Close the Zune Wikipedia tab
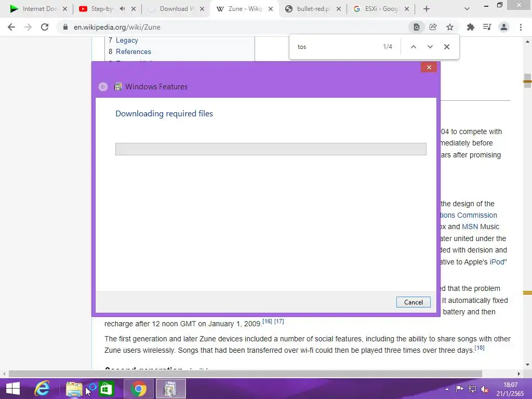Viewport: 532px width, 399px height. tap(271, 9)
